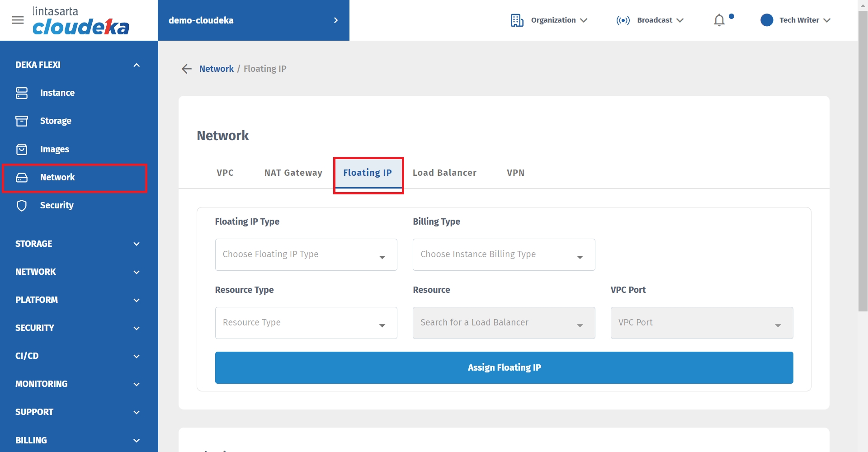Open the Resource Type dropdown
Viewport: 868px width, 452px height.
click(x=306, y=323)
